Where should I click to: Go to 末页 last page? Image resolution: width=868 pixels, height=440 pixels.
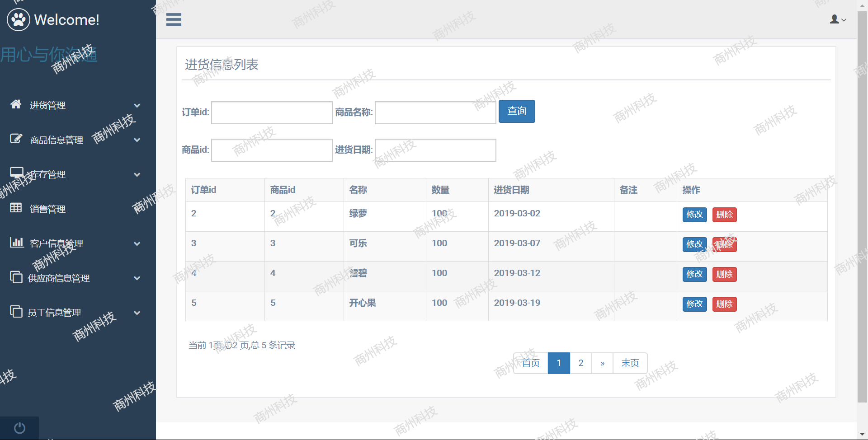pos(630,363)
